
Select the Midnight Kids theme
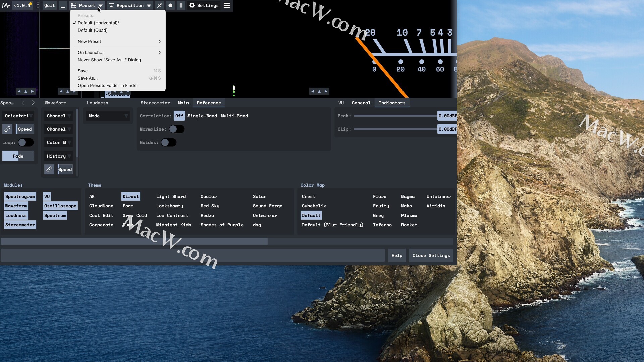(x=173, y=225)
